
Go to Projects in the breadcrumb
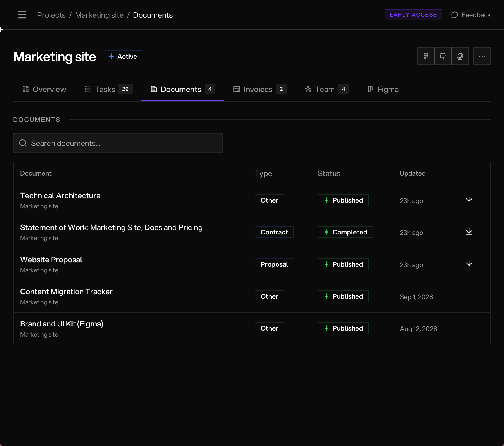point(51,15)
